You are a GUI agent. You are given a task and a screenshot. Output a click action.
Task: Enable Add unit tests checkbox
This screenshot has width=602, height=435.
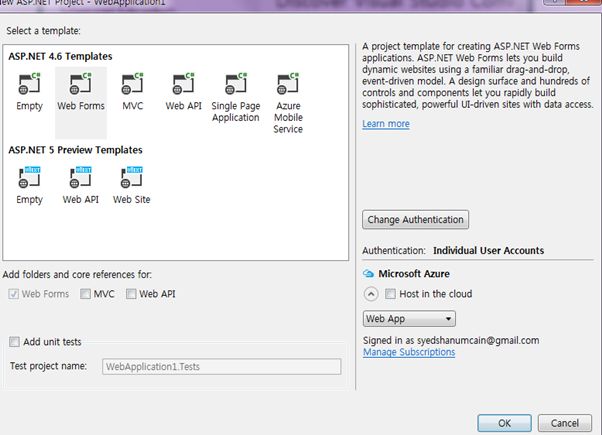(14, 342)
